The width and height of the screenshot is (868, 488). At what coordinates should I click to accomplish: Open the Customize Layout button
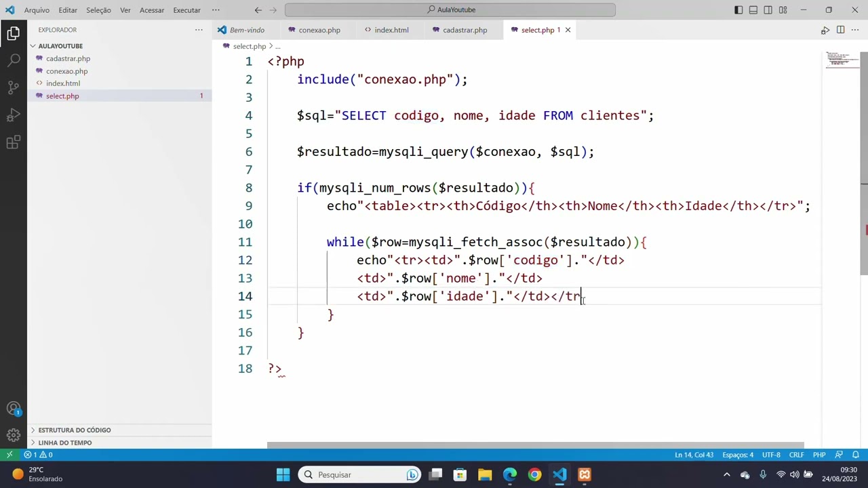(x=783, y=10)
